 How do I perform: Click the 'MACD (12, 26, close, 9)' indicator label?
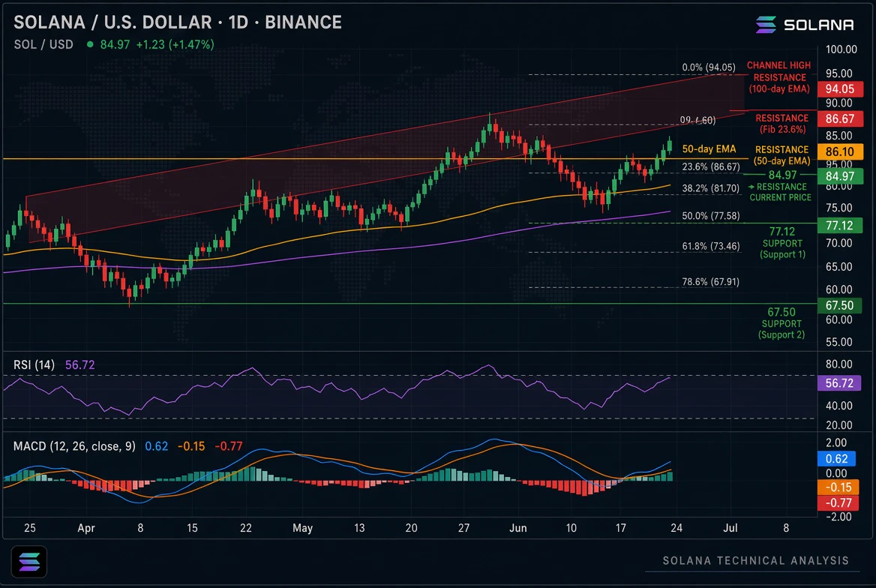pyautogui.click(x=74, y=446)
